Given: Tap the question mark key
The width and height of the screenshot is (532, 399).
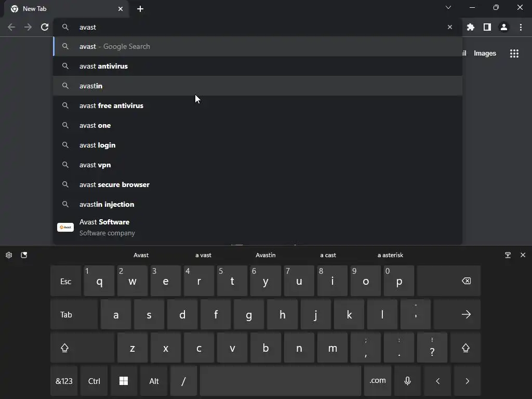Looking at the screenshot, I should (x=432, y=348).
